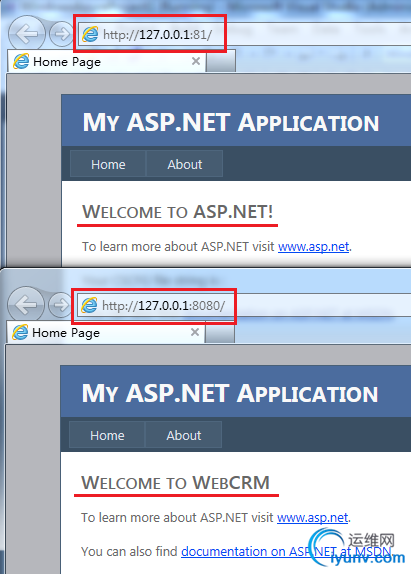Viewport: 411px width, 574px height.
Task: Close the Home Page tab in the port 8080 window
Action: coord(195,332)
